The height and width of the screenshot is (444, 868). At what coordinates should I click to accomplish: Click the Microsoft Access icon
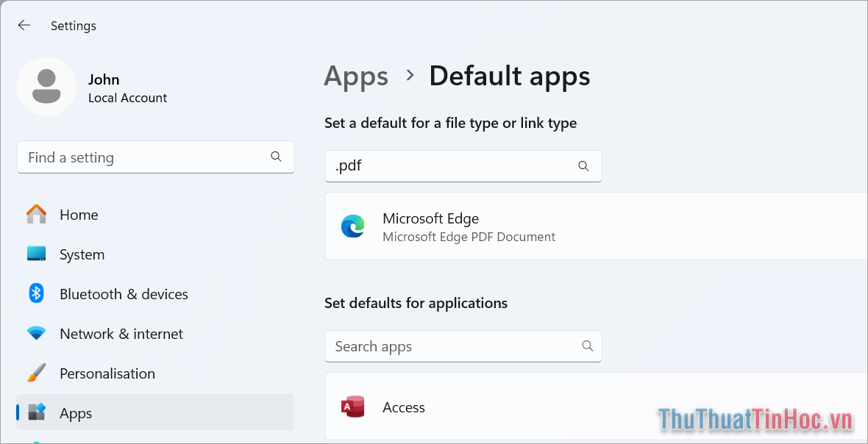pyautogui.click(x=353, y=407)
